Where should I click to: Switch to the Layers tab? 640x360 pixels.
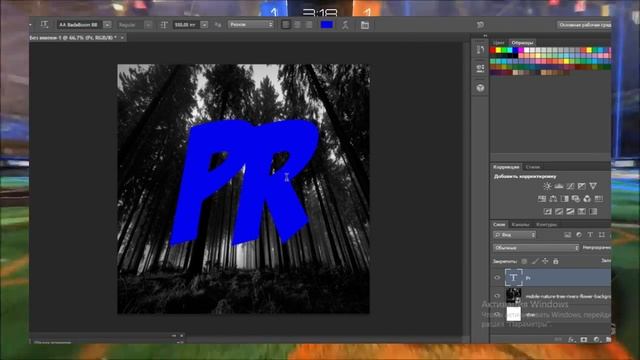click(499, 224)
